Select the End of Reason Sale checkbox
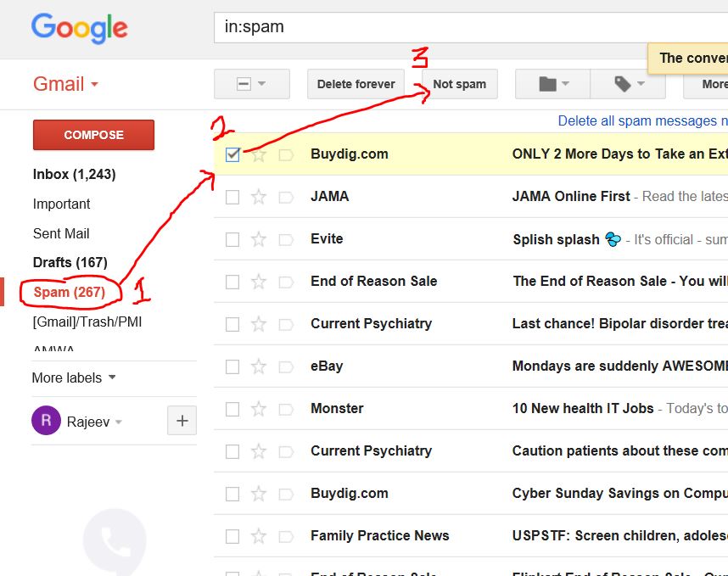728x576 pixels. (232, 282)
